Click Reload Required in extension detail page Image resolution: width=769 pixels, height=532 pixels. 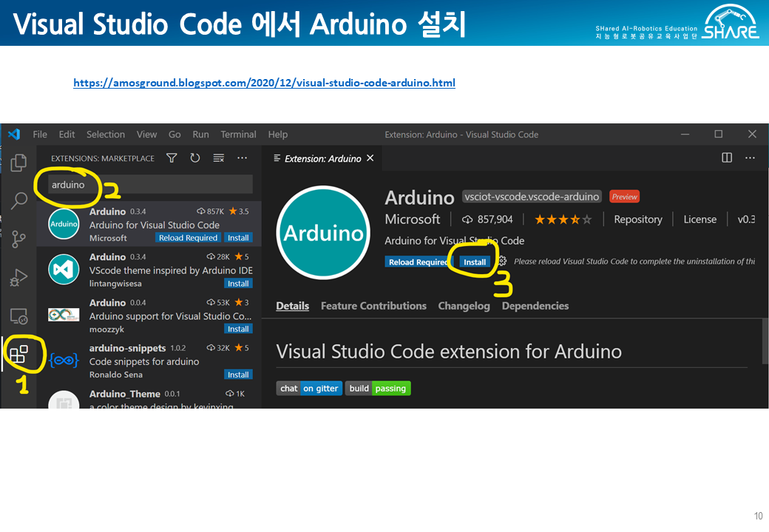click(418, 262)
